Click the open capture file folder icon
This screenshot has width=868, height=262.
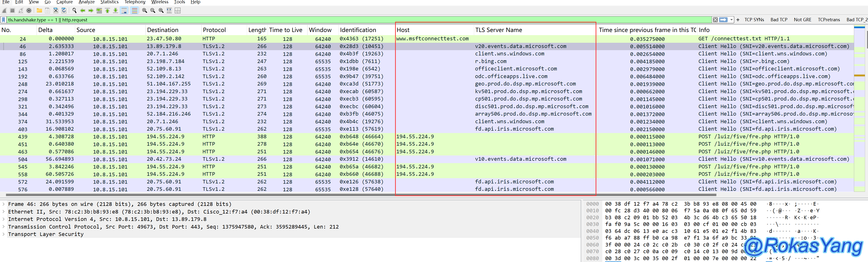pos(39,11)
